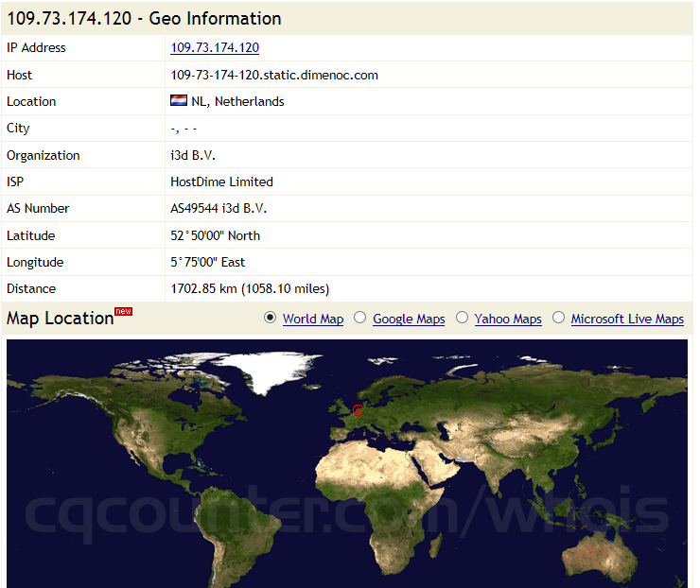700x588 pixels.
Task: Click the 'NL, Netherlands' location value
Action: (x=237, y=102)
